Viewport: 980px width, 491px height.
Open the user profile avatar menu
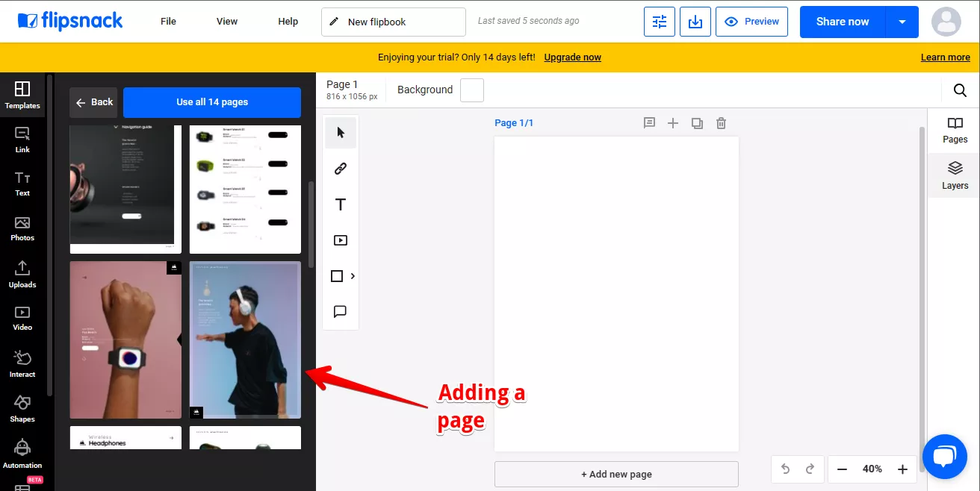pos(946,22)
